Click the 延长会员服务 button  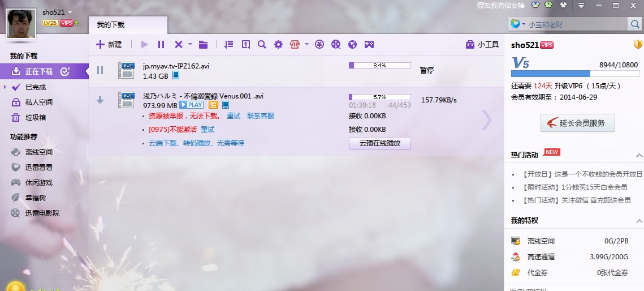coord(577,123)
